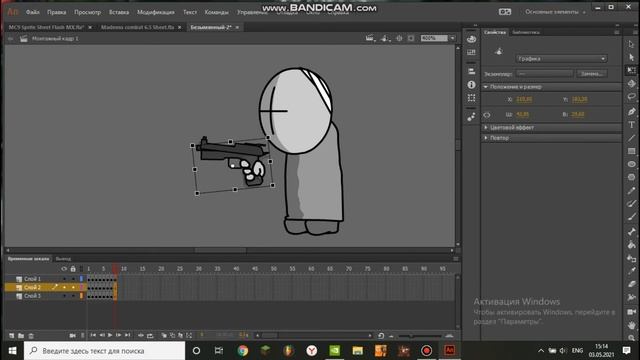This screenshot has height=360, width=640.
Task: Go to the first frame
Action: [93, 335]
